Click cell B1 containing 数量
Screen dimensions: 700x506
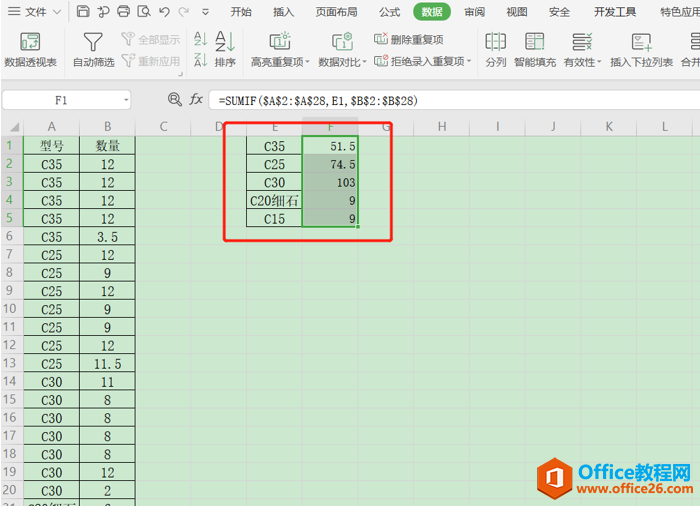(108, 146)
